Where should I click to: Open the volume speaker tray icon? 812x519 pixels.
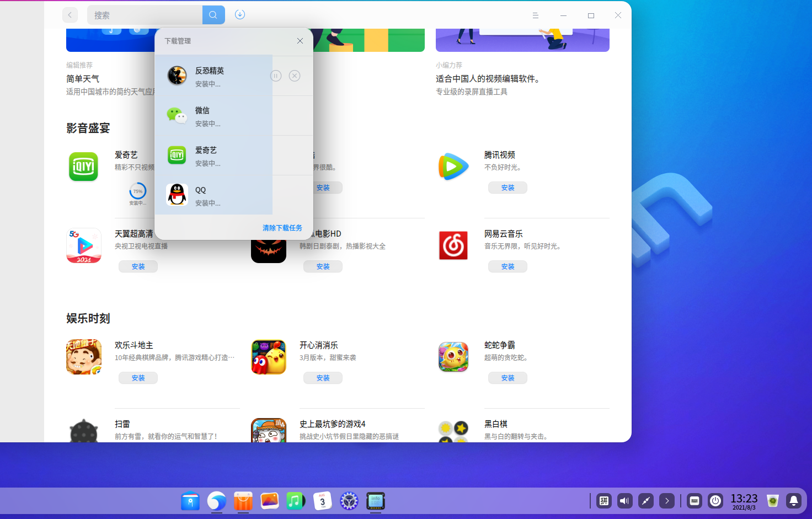(x=625, y=501)
